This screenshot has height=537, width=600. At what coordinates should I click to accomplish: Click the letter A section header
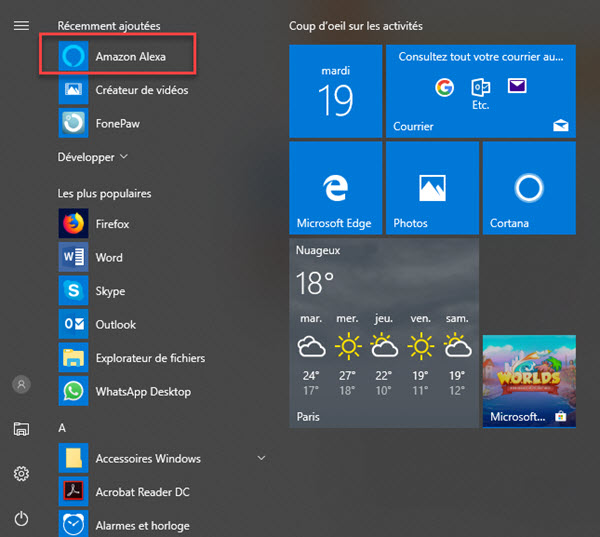point(62,428)
